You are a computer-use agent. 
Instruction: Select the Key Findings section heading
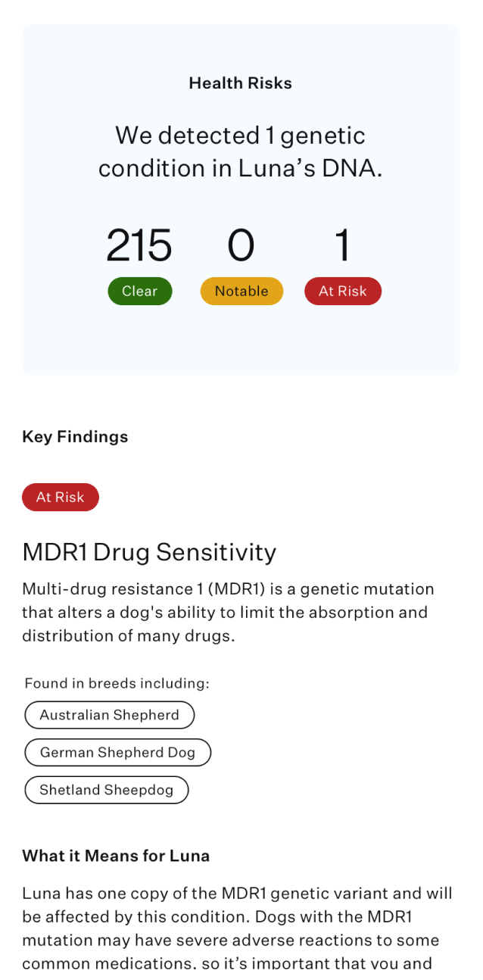[75, 437]
